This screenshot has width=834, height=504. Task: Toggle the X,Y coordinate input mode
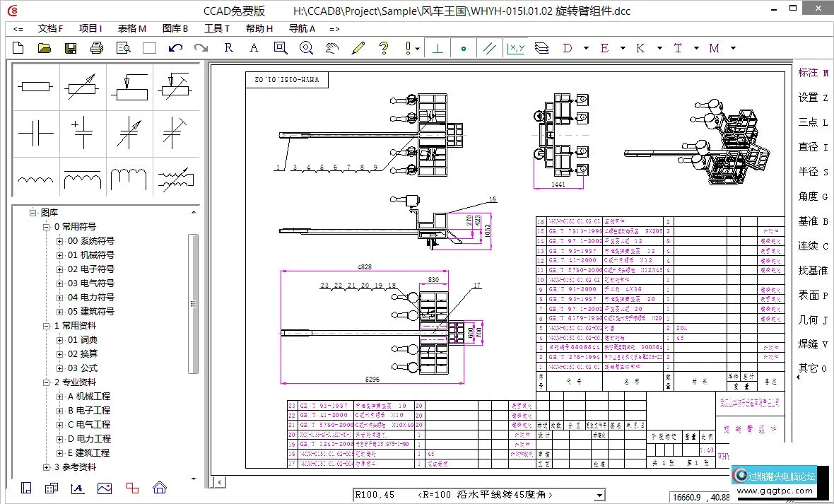(515, 47)
